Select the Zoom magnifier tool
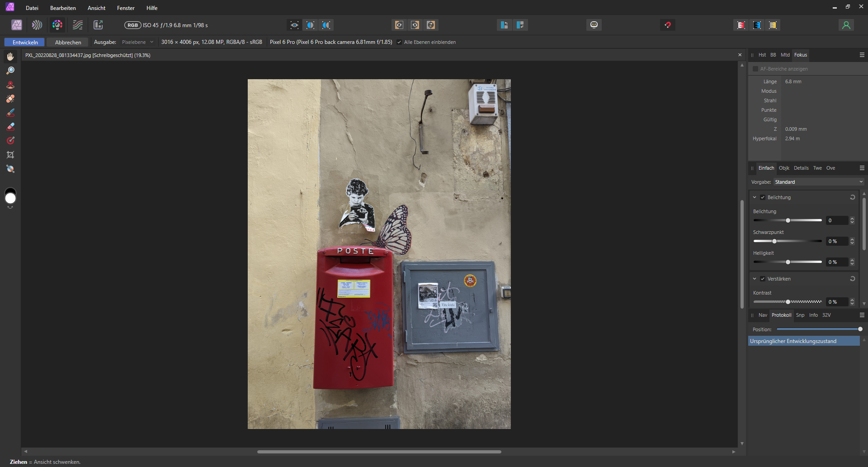Screen dimensions: 868x467 (x=10, y=71)
